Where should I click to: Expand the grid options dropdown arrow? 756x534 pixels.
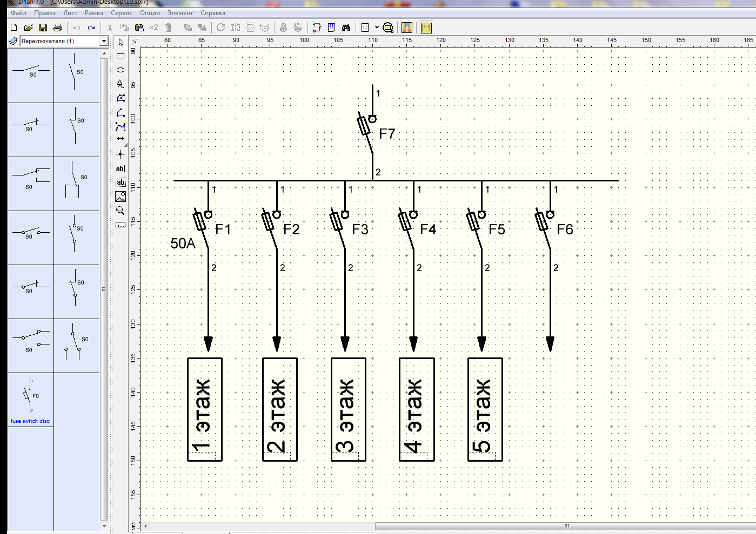377,28
